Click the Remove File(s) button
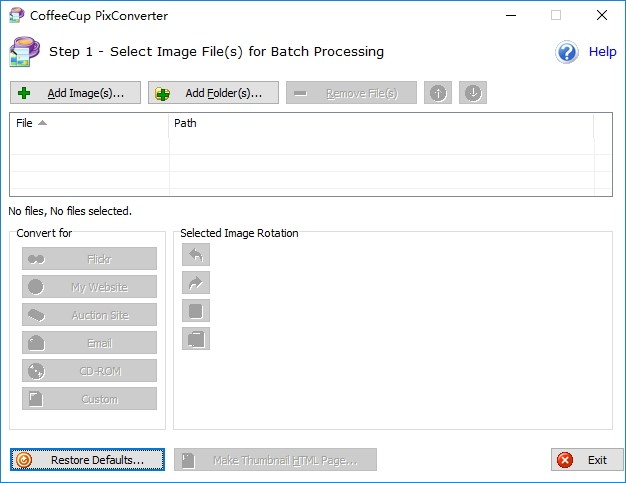 pos(351,93)
